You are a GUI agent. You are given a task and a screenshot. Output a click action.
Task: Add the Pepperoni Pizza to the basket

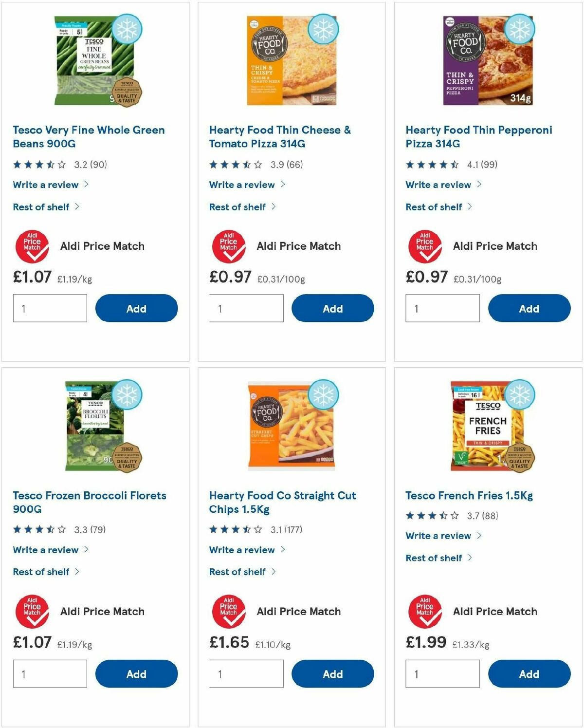529,308
